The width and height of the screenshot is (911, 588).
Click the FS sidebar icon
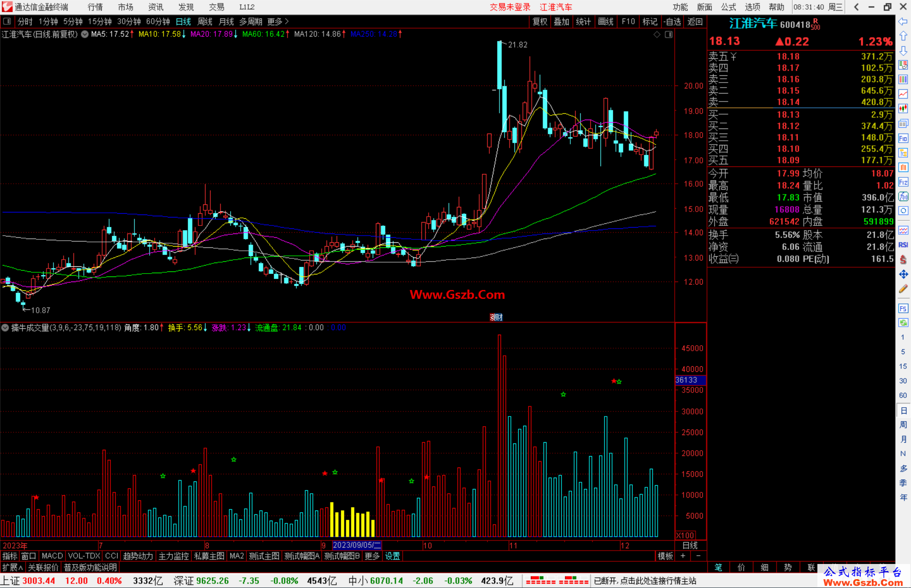tap(903, 309)
